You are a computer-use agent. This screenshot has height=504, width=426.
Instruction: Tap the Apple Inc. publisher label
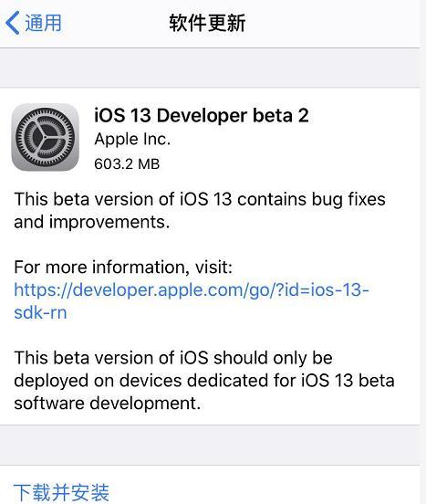(132, 140)
